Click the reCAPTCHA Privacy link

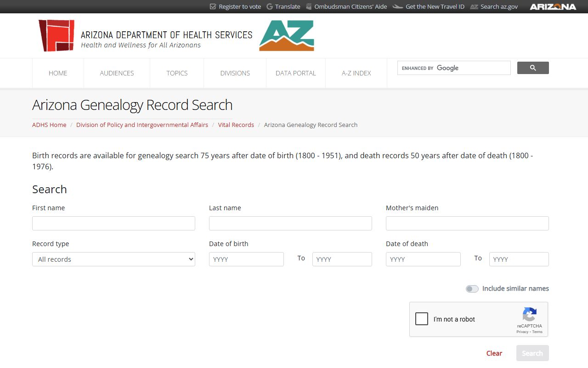522,332
